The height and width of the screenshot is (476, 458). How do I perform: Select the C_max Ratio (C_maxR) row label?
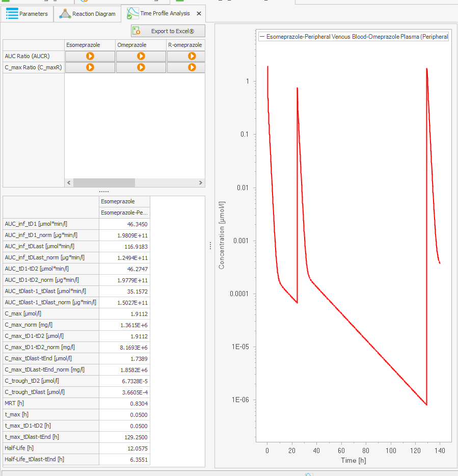(x=34, y=67)
